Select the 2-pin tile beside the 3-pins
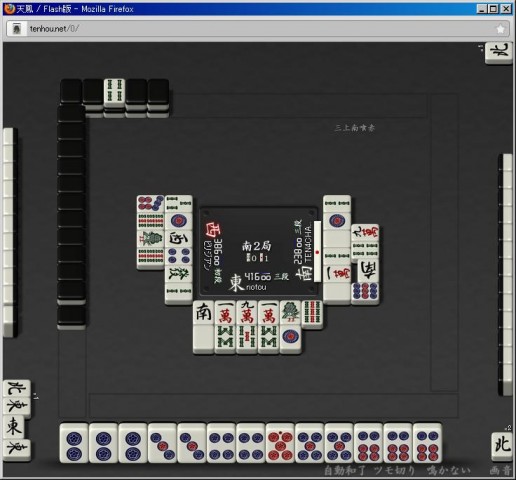This screenshot has width=516, height=480. point(133,443)
